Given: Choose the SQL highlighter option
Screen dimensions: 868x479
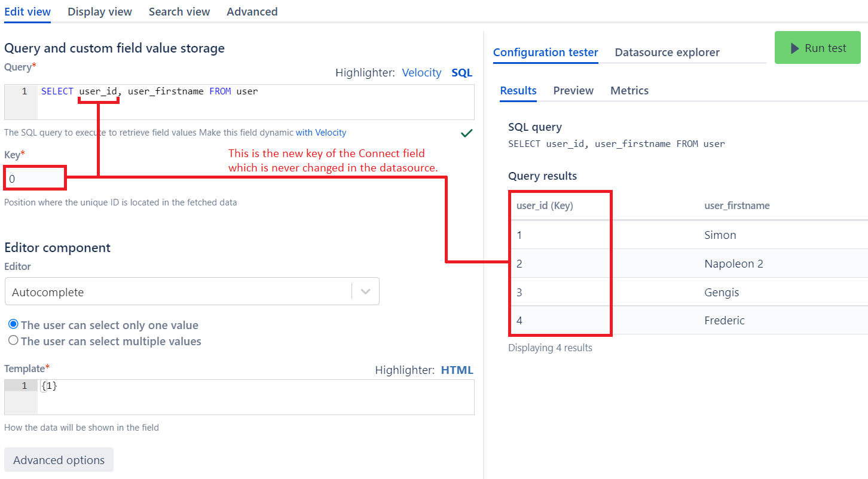Looking at the screenshot, I should pos(461,73).
